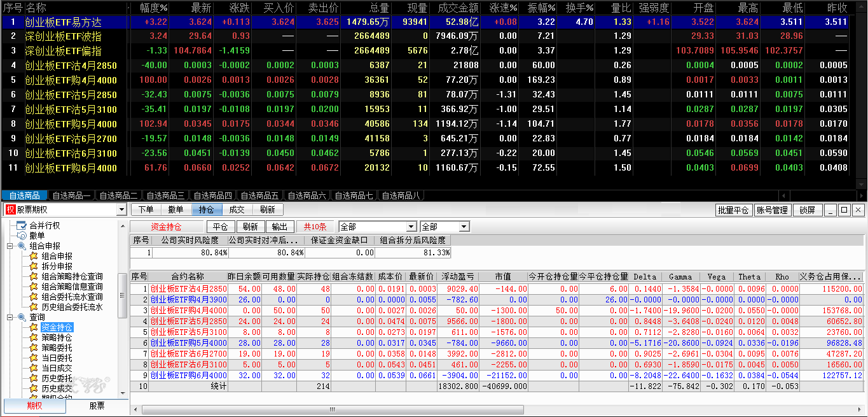
Task: Click the star icon next to 拆分申报
Action: coord(34,266)
